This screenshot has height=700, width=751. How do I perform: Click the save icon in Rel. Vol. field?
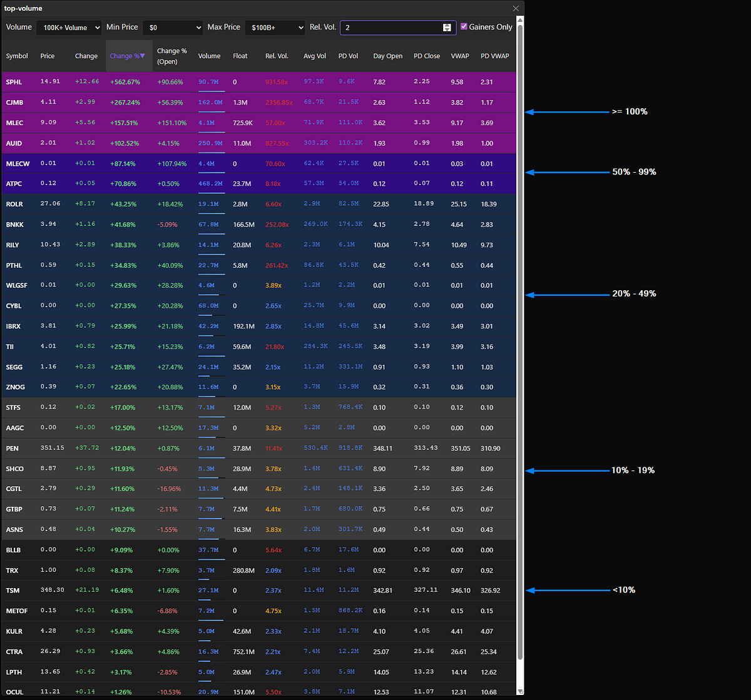tap(447, 28)
